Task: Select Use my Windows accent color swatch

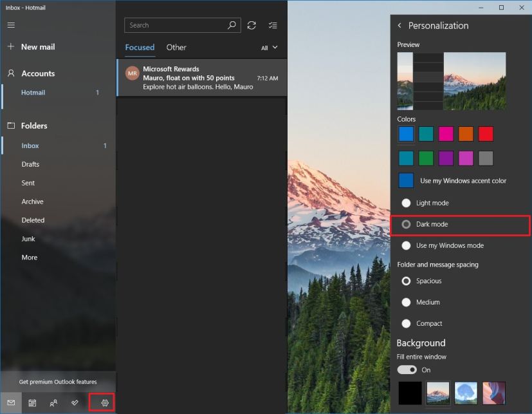Action: click(406, 180)
